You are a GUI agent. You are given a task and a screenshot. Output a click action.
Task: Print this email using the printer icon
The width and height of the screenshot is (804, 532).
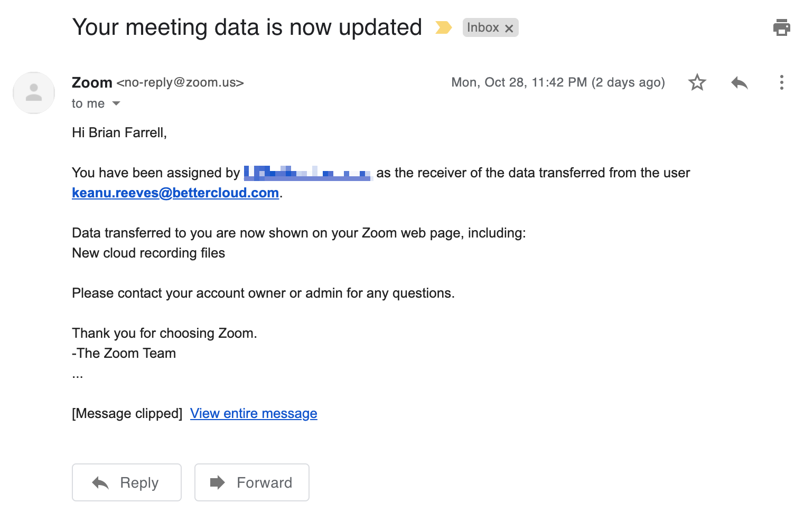tap(781, 27)
